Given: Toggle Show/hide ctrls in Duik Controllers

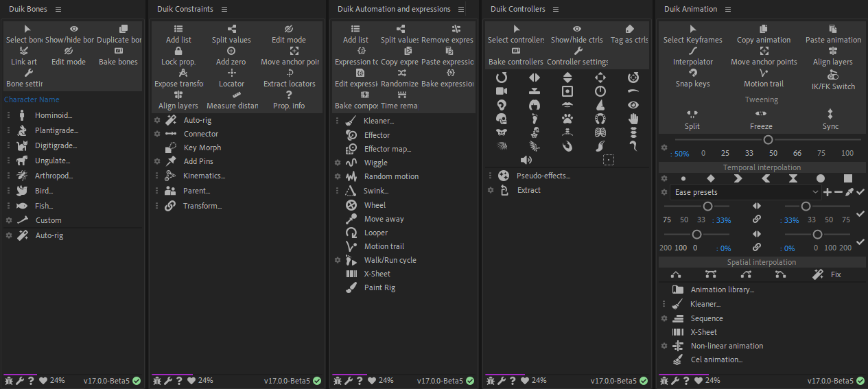Looking at the screenshot, I should coord(577,29).
